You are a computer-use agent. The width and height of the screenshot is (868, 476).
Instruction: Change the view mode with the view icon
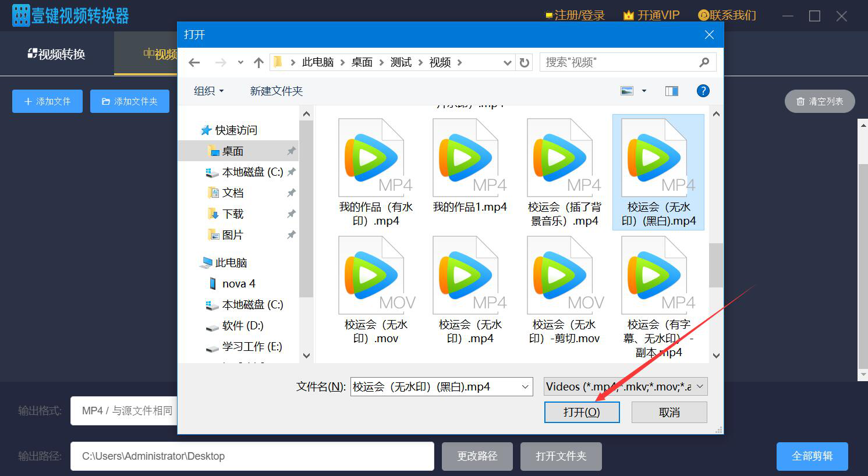(627, 91)
